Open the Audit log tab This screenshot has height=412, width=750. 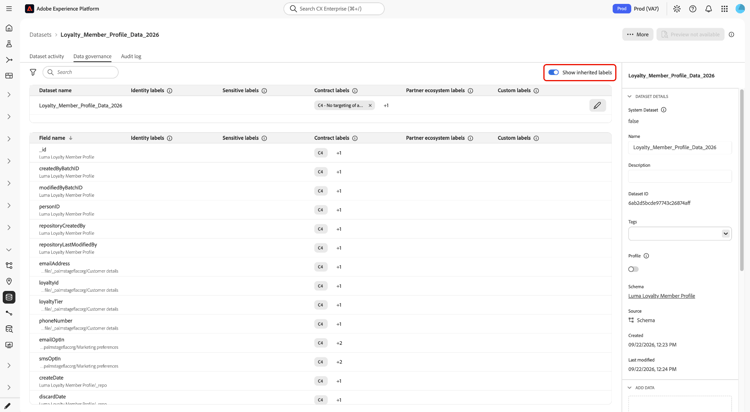[131, 56]
